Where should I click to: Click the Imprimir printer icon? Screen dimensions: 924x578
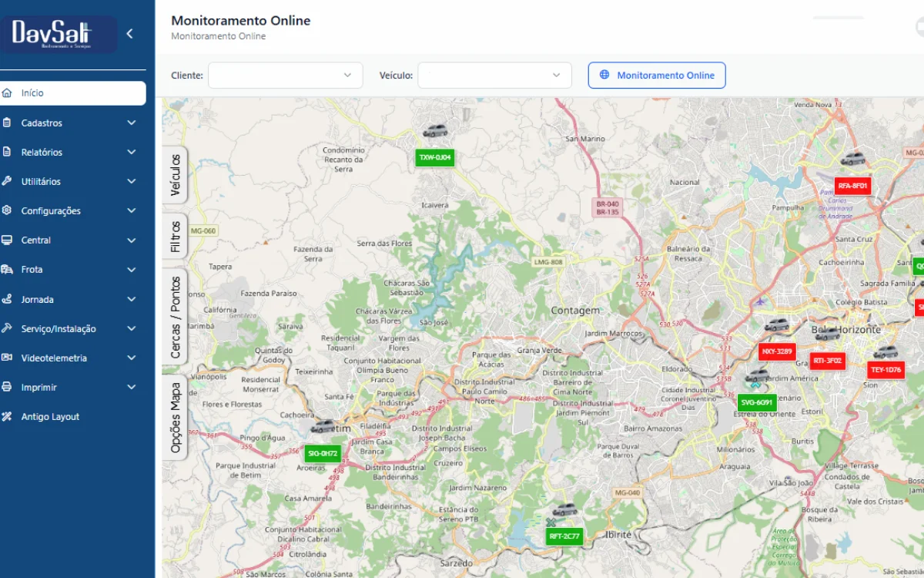coord(7,387)
